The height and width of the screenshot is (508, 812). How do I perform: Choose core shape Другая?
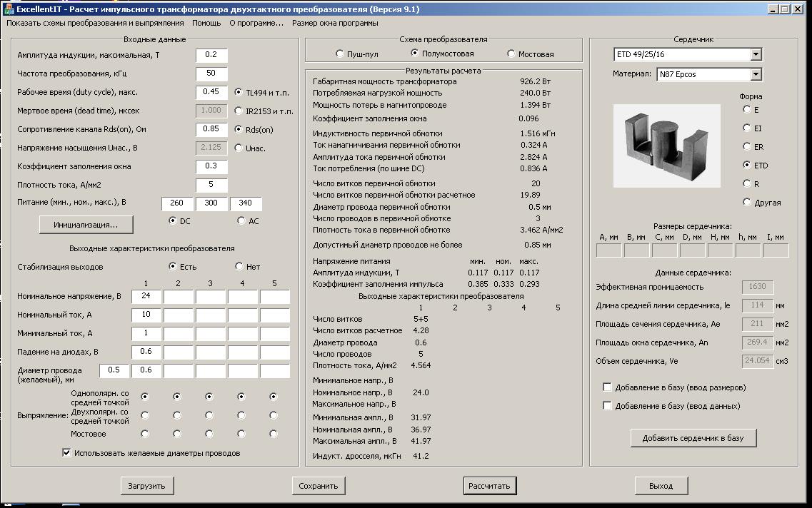coord(747,202)
